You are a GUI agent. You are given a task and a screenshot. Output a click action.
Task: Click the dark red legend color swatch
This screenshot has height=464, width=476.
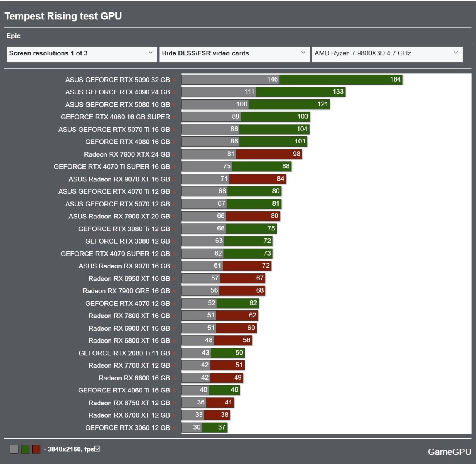pos(36,449)
